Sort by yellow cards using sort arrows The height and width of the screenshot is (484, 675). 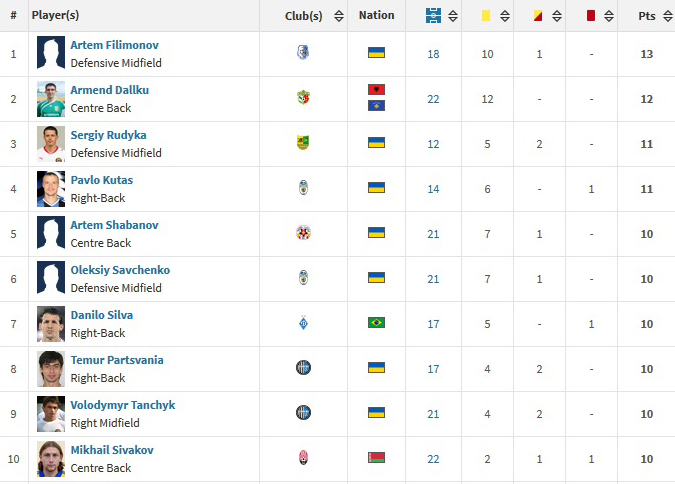coord(504,16)
